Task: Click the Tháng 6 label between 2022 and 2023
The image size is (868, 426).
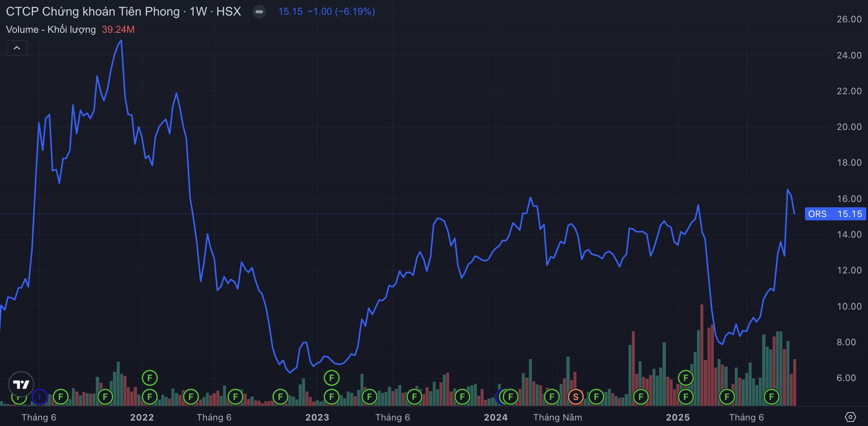Action: click(214, 418)
